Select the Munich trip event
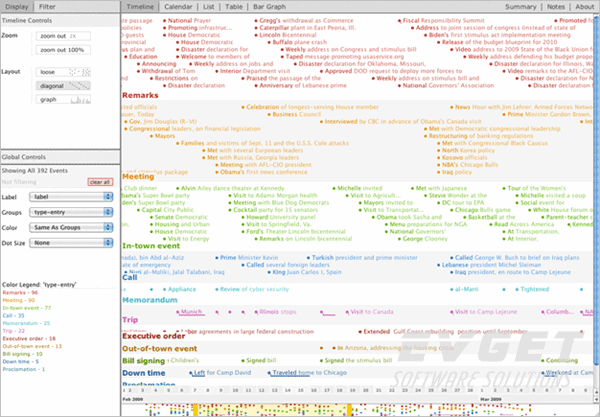This screenshot has height=417, width=600. 189,312
